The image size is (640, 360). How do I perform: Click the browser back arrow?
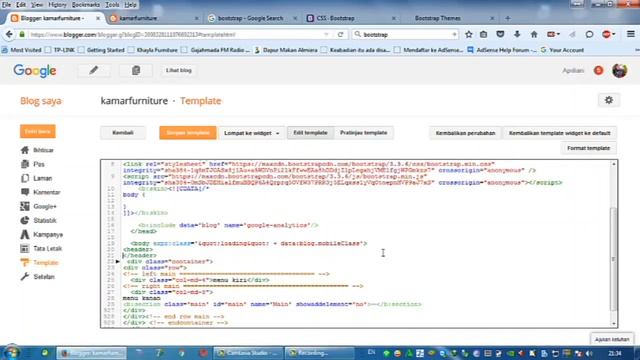coord(9,35)
